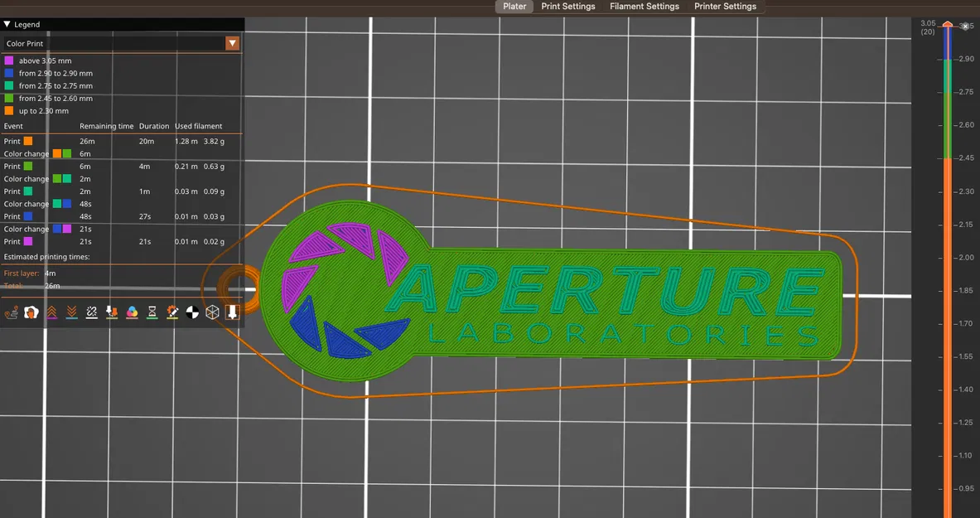Toggle Seams visibility icon
Screen dimensions: 980x518
(x=92, y=312)
